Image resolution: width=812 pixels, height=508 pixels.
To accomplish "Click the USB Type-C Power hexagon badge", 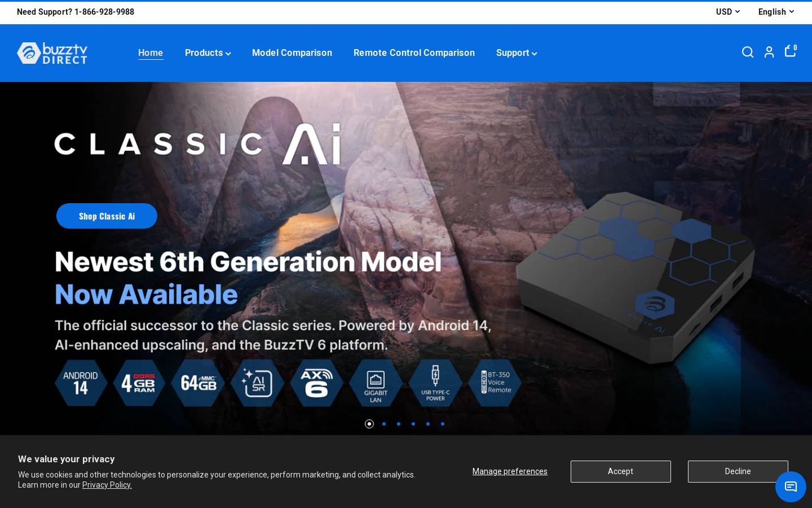I will [x=435, y=383].
